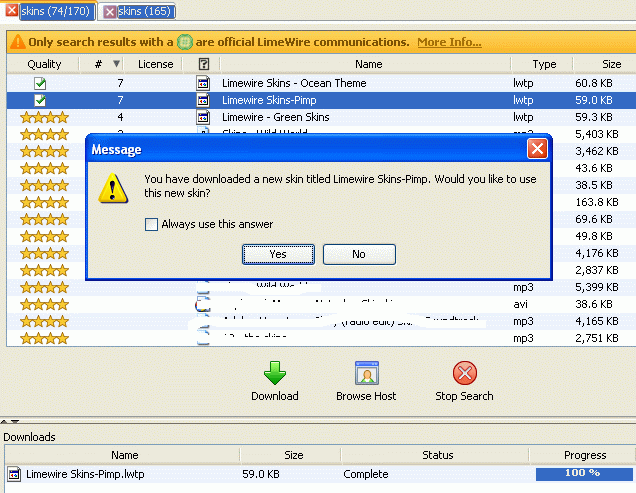Image resolution: width=636 pixels, height=493 pixels.
Task: Click the Download label under arrow
Action: [275, 396]
